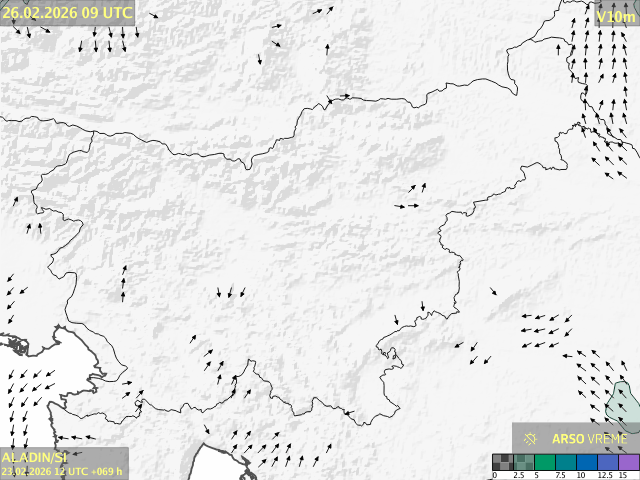Click the legend value label 10
This screenshot has height=480, width=640.
pos(580,475)
